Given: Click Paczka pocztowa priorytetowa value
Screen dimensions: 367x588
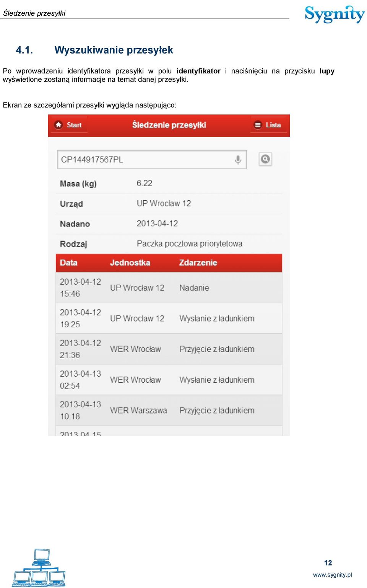Looking at the screenshot, I should tap(190, 244).
